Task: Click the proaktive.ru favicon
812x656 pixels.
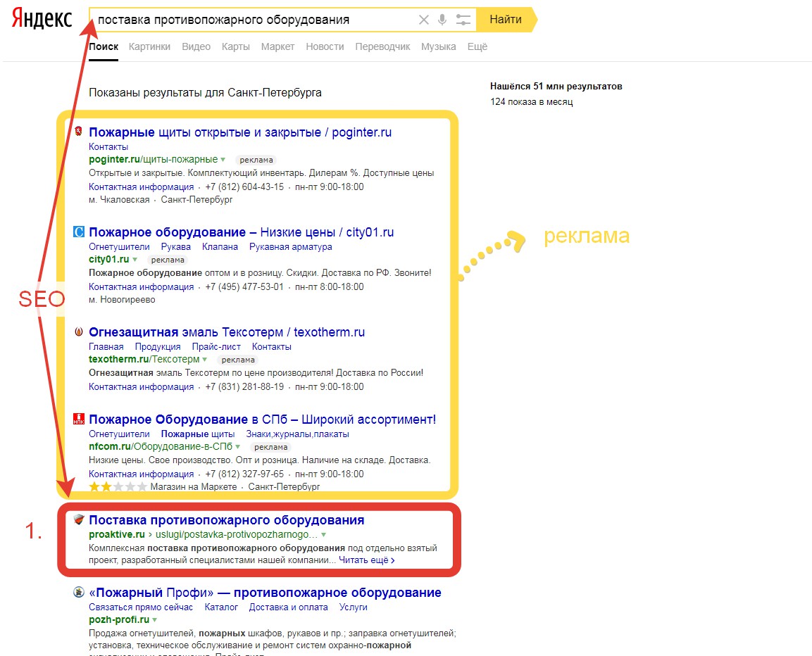Action: (x=79, y=519)
